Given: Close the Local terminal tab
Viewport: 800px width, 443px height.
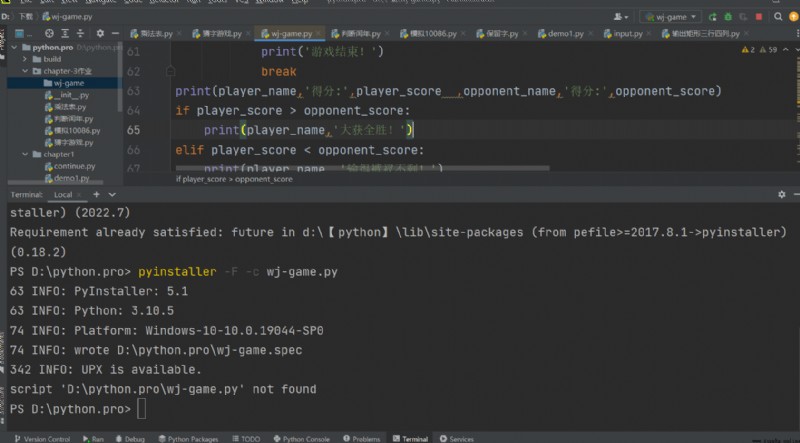Looking at the screenshot, I should [79, 194].
